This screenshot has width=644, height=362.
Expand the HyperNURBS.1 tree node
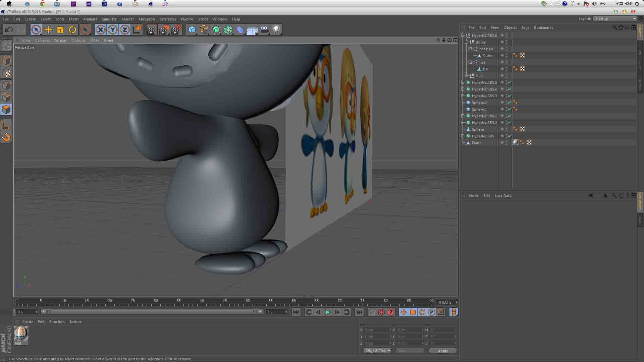point(463,116)
